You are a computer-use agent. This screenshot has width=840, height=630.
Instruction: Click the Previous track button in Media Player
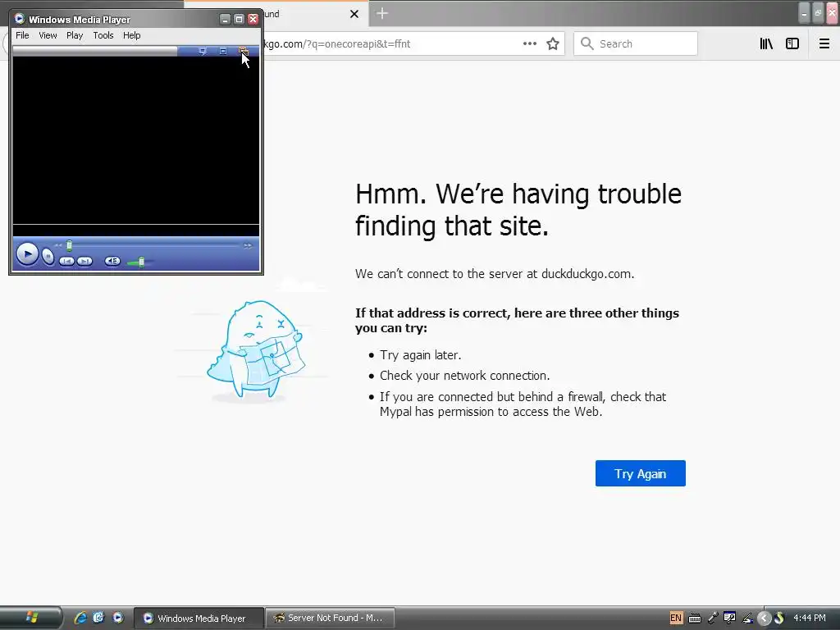point(66,262)
